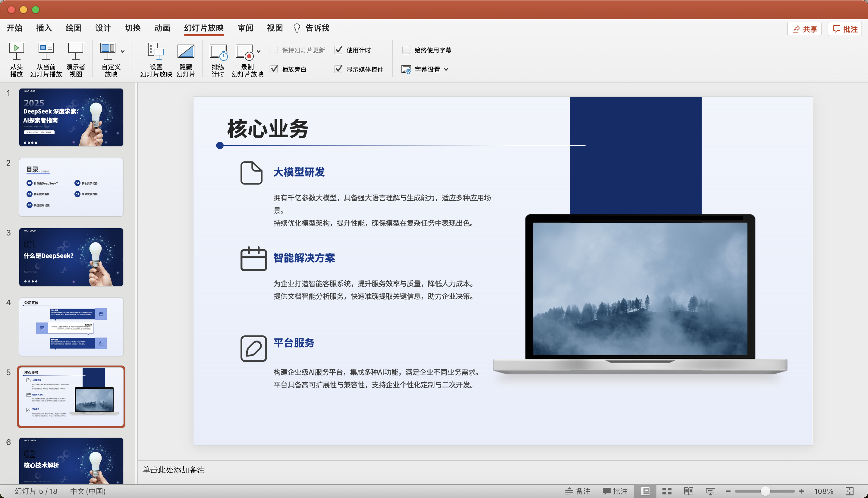The height and width of the screenshot is (498, 868).
Task: Click the zoom slider handle
Action: (x=765, y=491)
